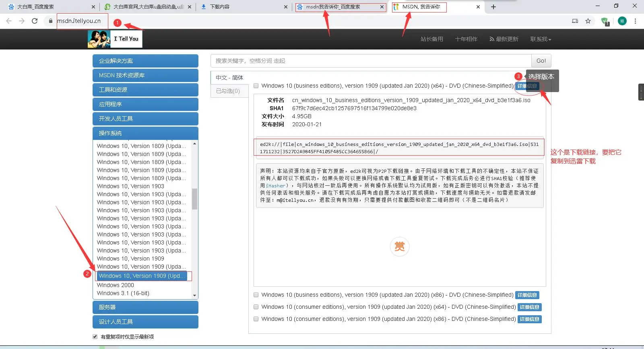Bookmark this page with the star
The image size is (644, 349).
coord(588,21)
